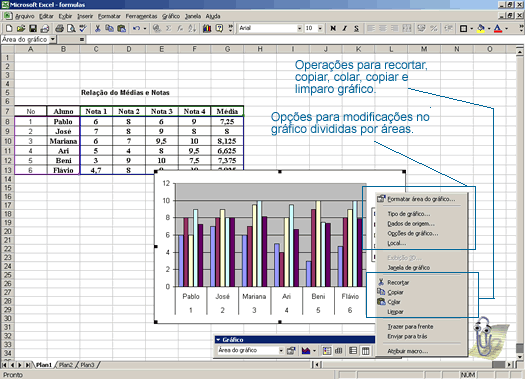Click the Font Color red A
The image size is (525, 379).
coord(498,28)
